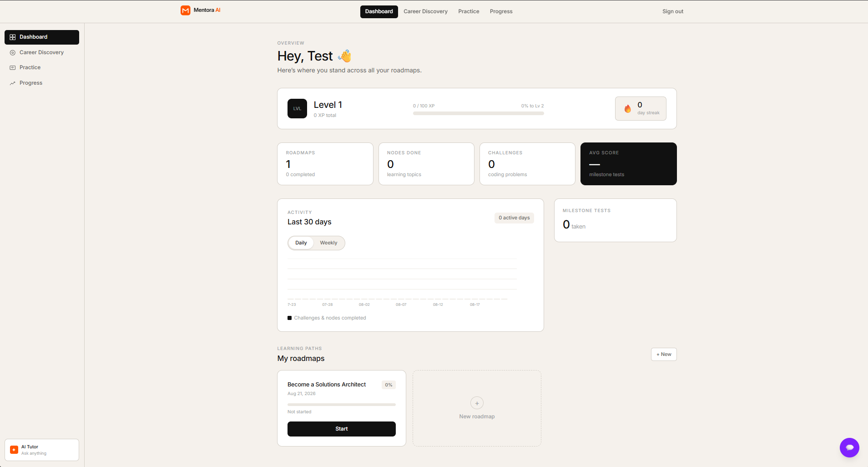Start the Solutions Architect roadmap
The image size is (868, 467).
tap(342, 429)
